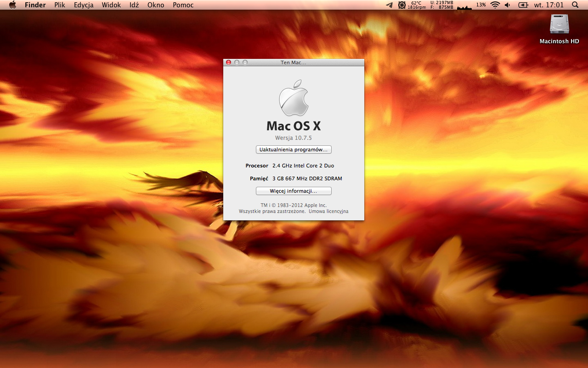Click the clock showing wt. 17:01

coord(549,5)
